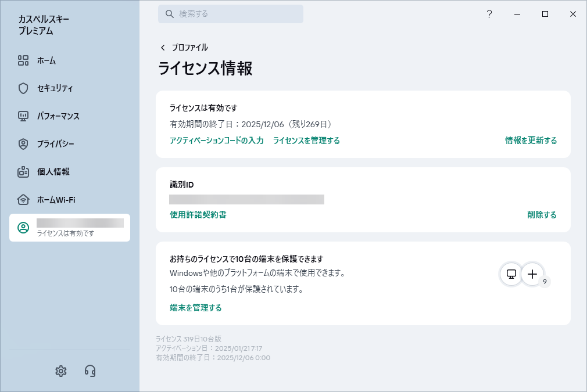This screenshot has width=587, height=392.
Task: Click the Security shield icon
Action: tap(23, 88)
